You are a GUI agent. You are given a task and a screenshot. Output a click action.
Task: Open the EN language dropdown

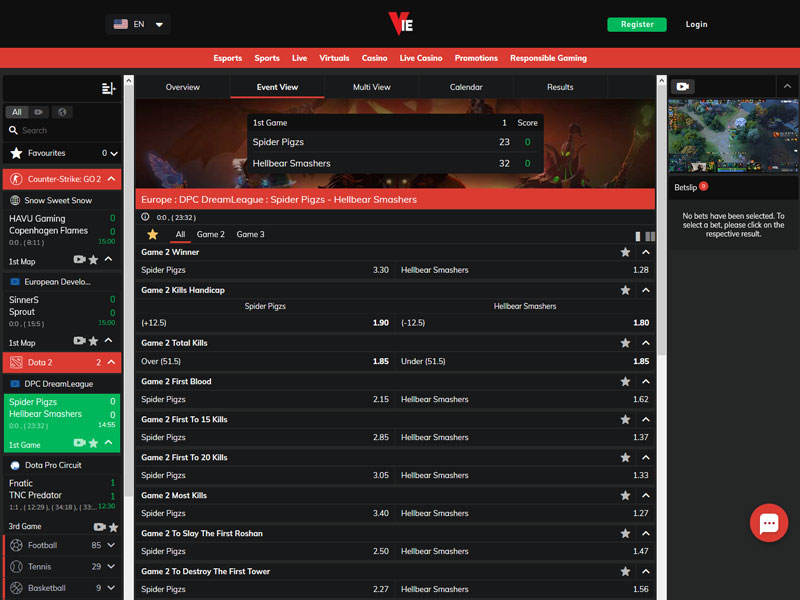[138, 24]
